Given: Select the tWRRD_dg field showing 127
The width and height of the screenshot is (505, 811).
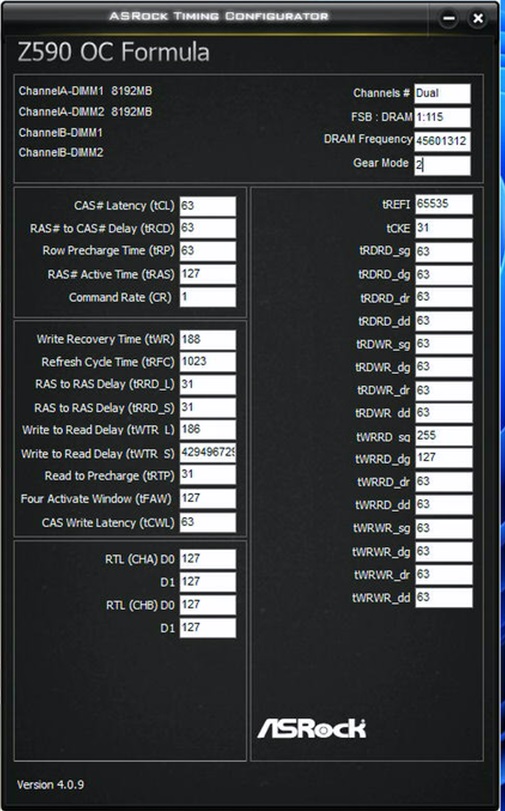Looking at the screenshot, I should [443, 458].
